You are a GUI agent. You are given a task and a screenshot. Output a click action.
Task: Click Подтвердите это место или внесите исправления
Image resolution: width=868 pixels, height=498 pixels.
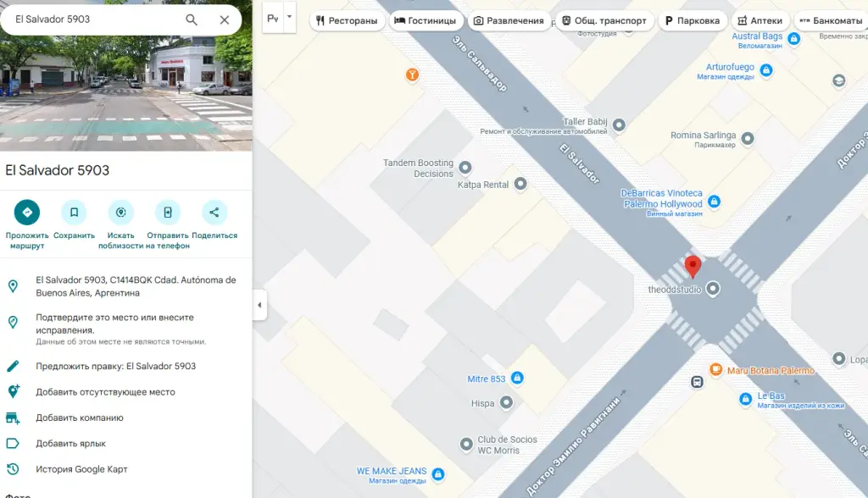point(114,324)
